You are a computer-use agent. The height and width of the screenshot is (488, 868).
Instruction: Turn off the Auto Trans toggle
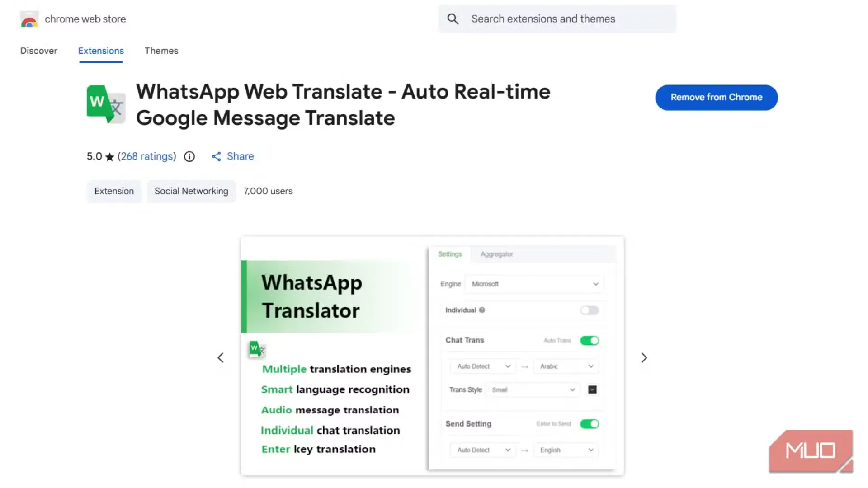click(x=590, y=341)
